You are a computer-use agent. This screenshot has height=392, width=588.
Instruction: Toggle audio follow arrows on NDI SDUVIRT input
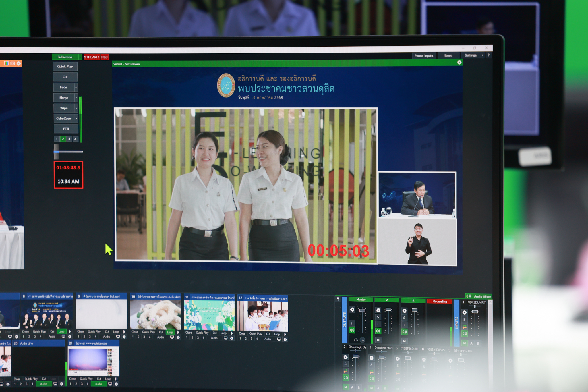(464, 327)
